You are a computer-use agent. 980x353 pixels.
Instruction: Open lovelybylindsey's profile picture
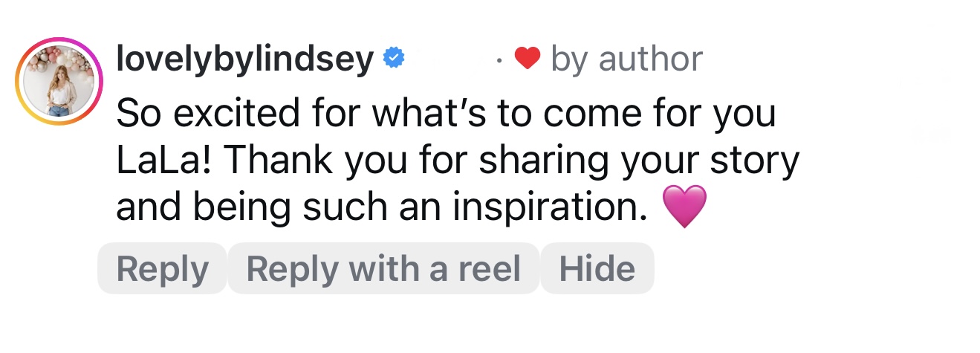click(x=56, y=81)
